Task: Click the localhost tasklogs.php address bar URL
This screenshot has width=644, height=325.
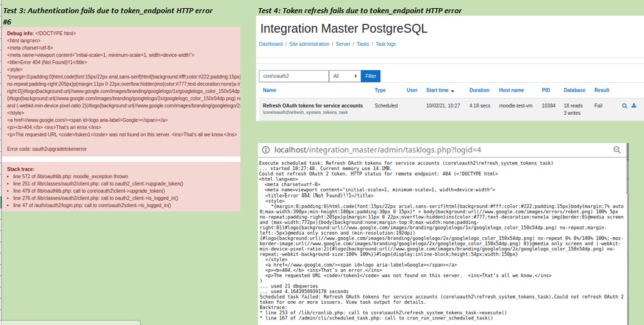Action: coord(377,150)
